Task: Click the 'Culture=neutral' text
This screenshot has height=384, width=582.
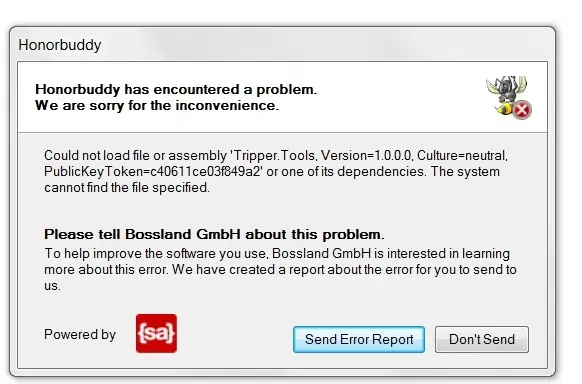Action: point(462,155)
